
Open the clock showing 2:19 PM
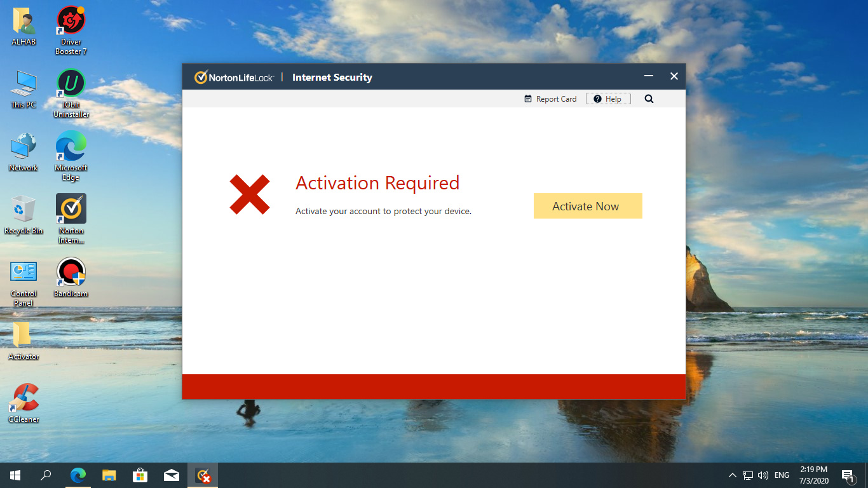click(x=814, y=475)
